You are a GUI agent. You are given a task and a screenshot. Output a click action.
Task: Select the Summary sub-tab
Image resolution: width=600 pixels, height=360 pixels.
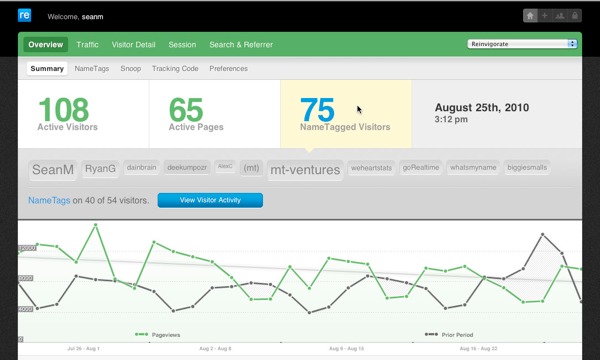pos(47,68)
